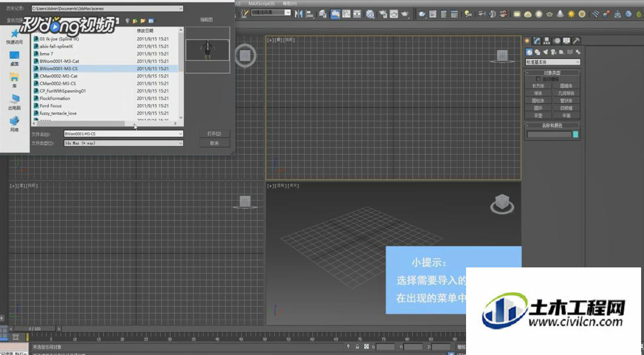The image size is (644, 355).
Task: Open the Layer Manager icon
Action: (323, 15)
